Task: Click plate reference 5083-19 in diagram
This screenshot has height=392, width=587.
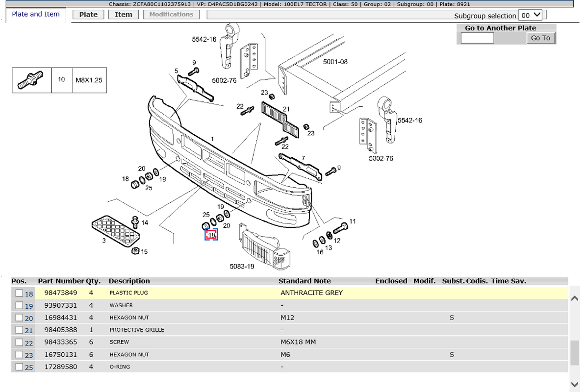Action: 242,267
